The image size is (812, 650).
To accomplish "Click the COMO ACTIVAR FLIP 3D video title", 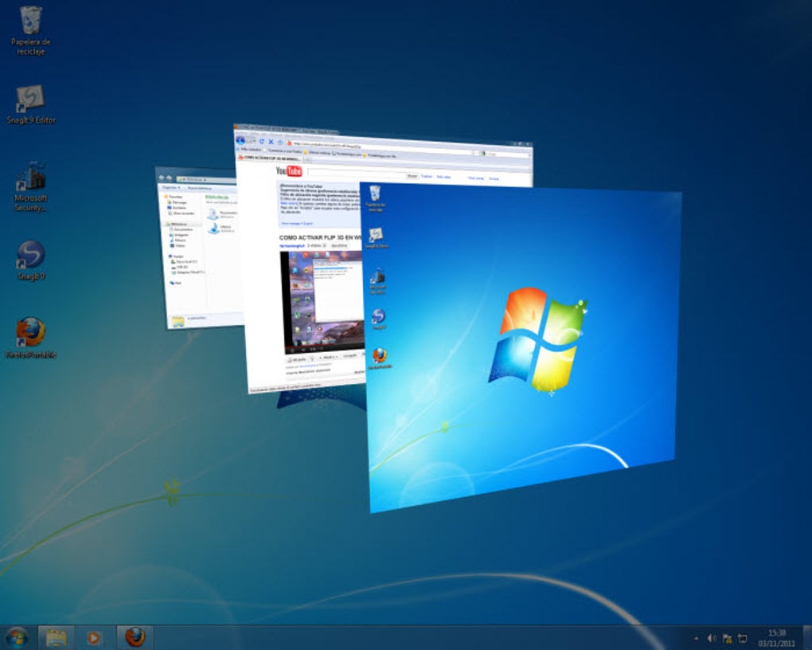I will coord(319,237).
